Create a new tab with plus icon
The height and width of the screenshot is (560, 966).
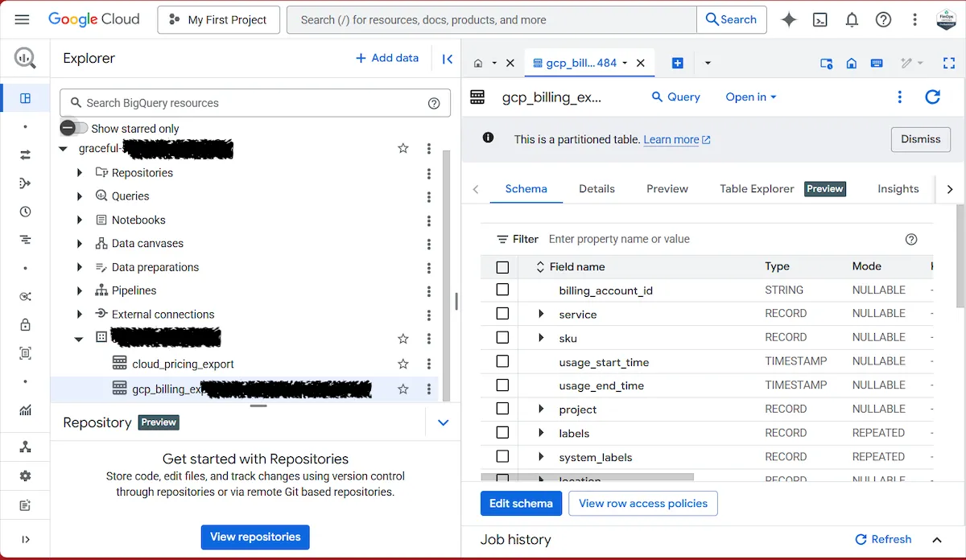(677, 63)
